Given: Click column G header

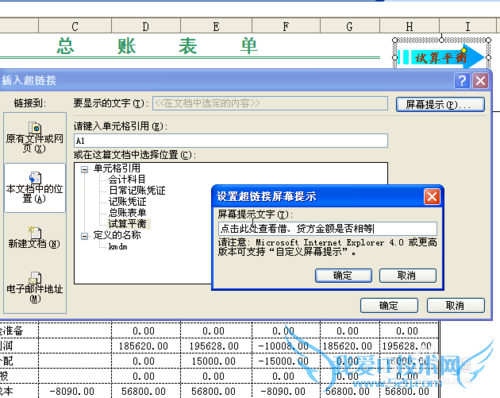Looking at the screenshot, I should tap(349, 26).
